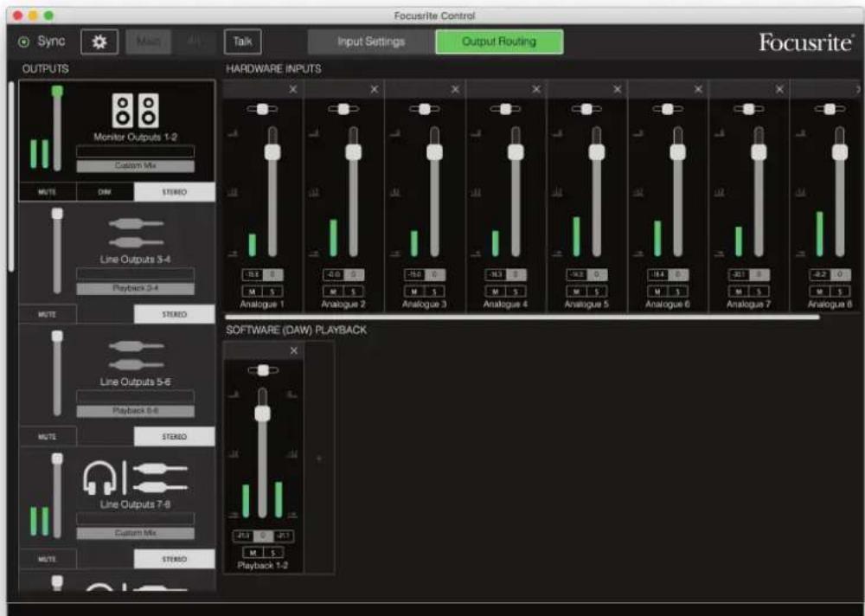Mute the Playback 1-2 channel

pyautogui.click(x=253, y=553)
